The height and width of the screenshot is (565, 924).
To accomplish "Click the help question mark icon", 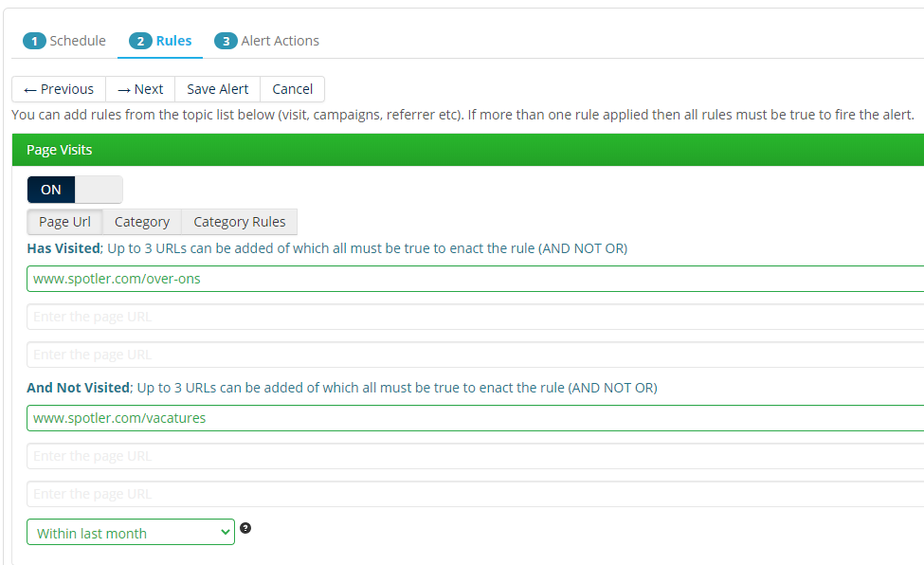I will pyautogui.click(x=245, y=528).
